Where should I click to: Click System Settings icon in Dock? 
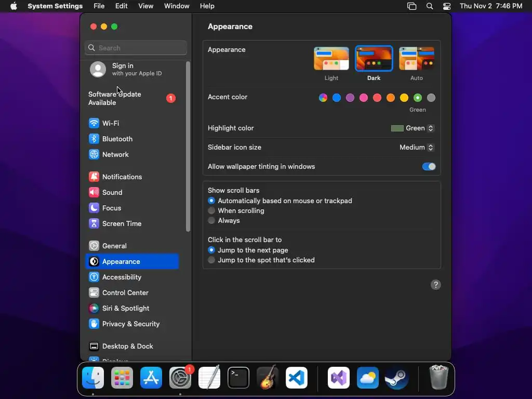point(180,378)
